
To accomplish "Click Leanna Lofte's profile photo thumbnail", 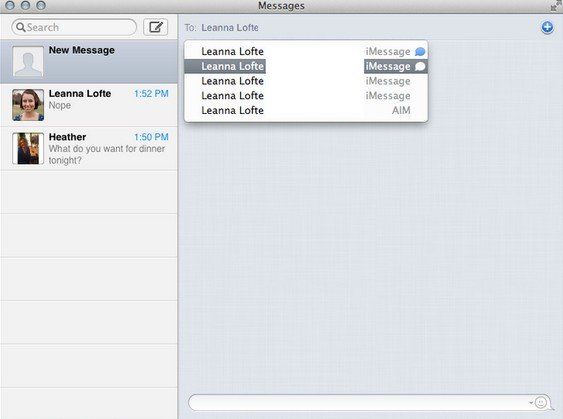I will [28, 105].
